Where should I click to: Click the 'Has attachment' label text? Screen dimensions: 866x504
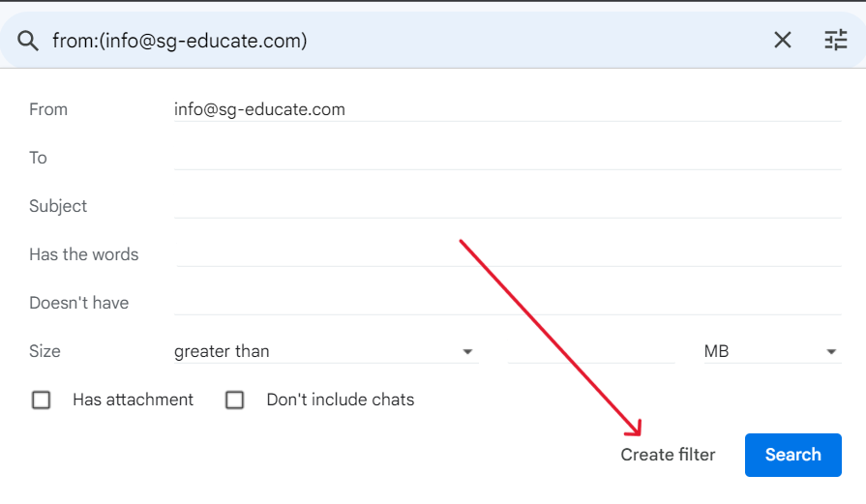[133, 400]
